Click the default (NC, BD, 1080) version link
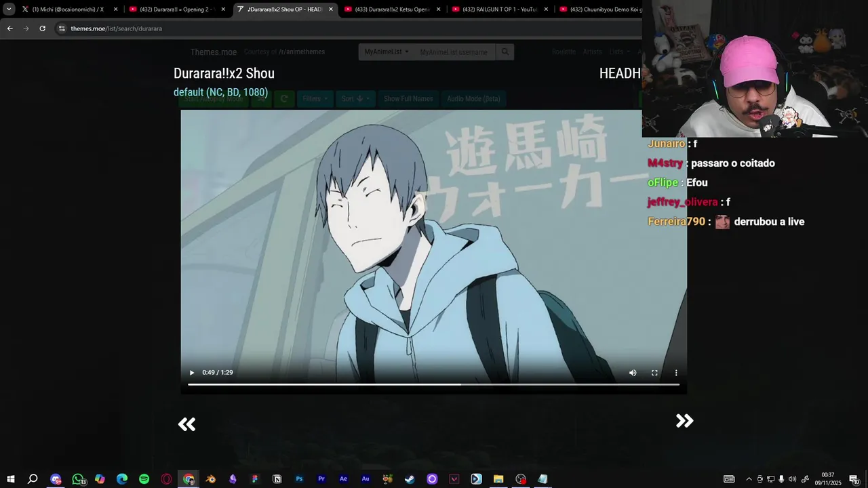The height and width of the screenshot is (488, 868). [220, 92]
